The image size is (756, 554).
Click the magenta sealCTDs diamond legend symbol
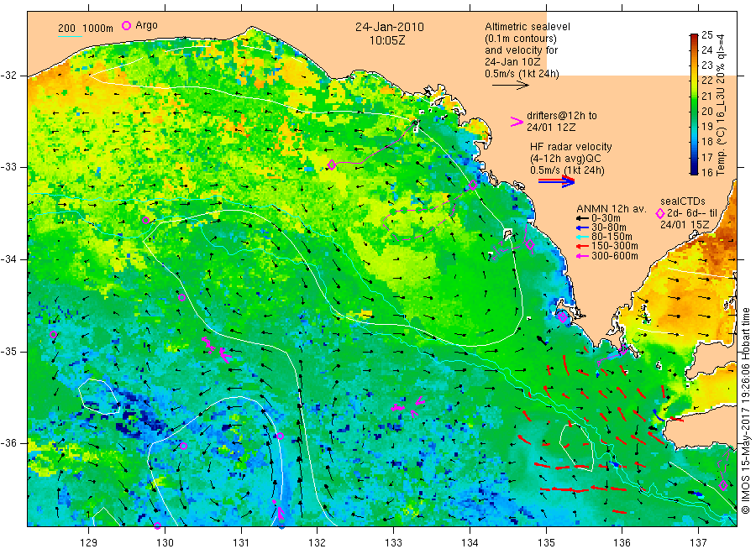point(660,213)
